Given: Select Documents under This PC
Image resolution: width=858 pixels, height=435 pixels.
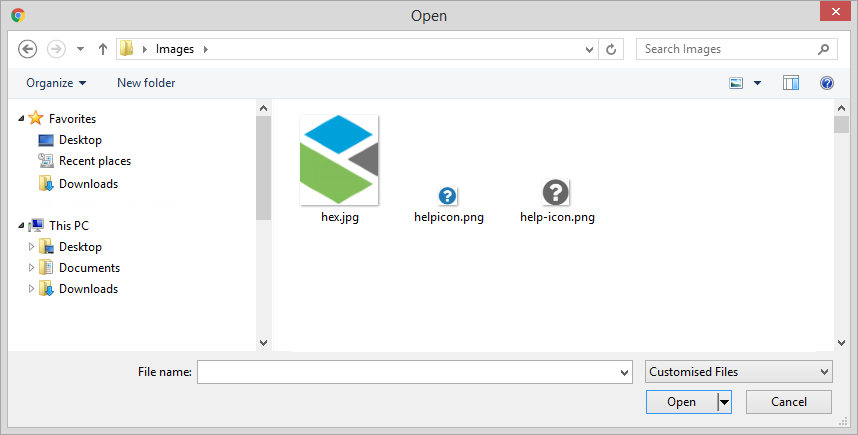Looking at the screenshot, I should tap(90, 268).
